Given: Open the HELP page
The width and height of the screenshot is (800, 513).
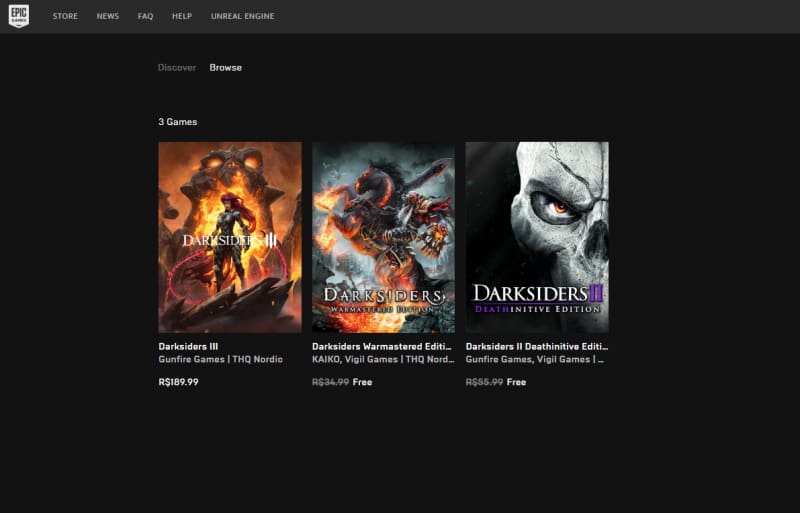Looking at the screenshot, I should tap(182, 16).
